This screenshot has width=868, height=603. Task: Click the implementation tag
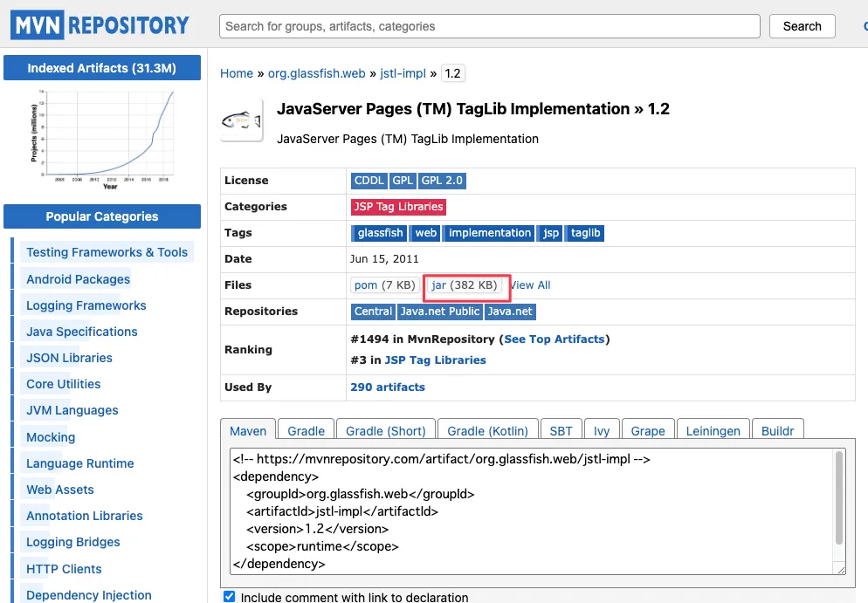click(489, 233)
